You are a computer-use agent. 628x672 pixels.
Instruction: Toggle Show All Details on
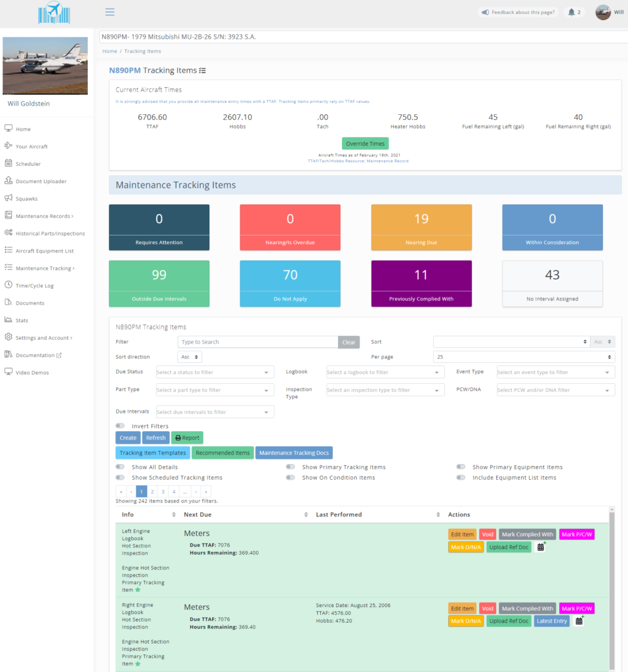(120, 467)
